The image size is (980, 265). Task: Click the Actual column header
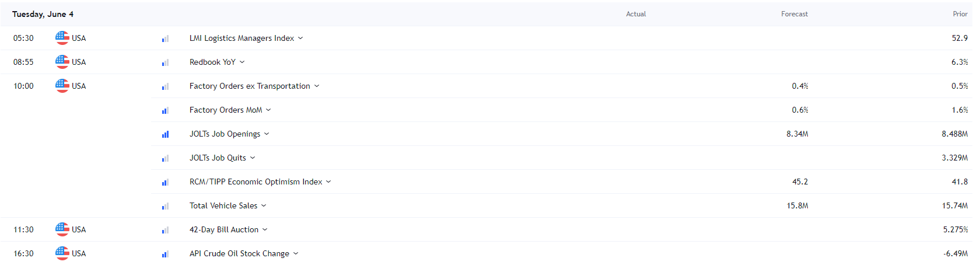tap(636, 14)
